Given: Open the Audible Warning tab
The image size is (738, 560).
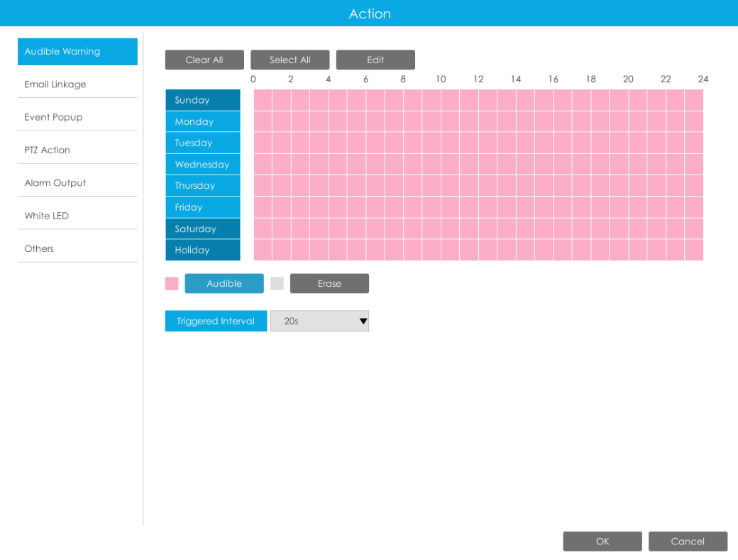Looking at the screenshot, I should (x=77, y=51).
